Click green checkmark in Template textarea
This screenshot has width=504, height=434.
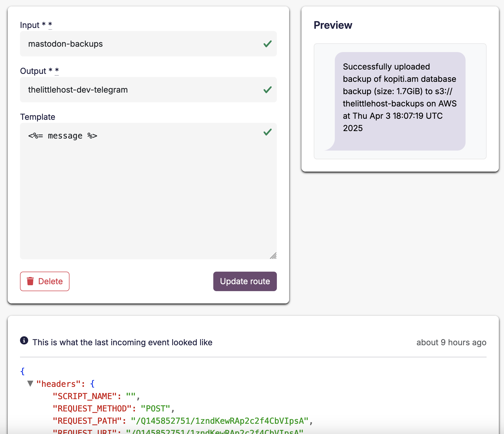point(267,132)
